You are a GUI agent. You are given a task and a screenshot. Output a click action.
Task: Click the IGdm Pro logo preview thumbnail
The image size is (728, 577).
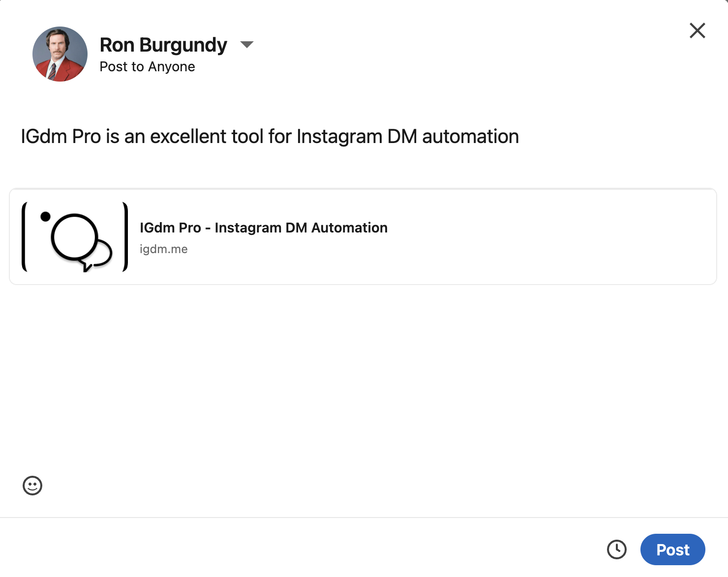tap(75, 237)
